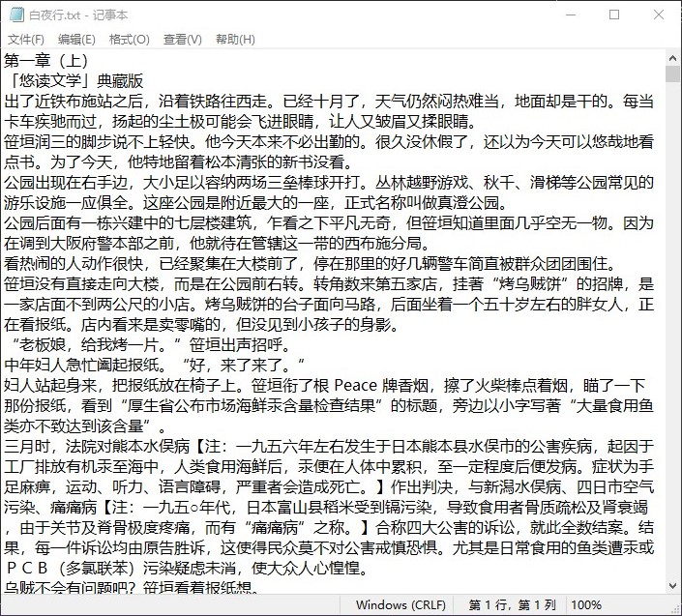The width and height of the screenshot is (682, 616).
Task: Click the window resize grip at corner
Action: (676, 609)
